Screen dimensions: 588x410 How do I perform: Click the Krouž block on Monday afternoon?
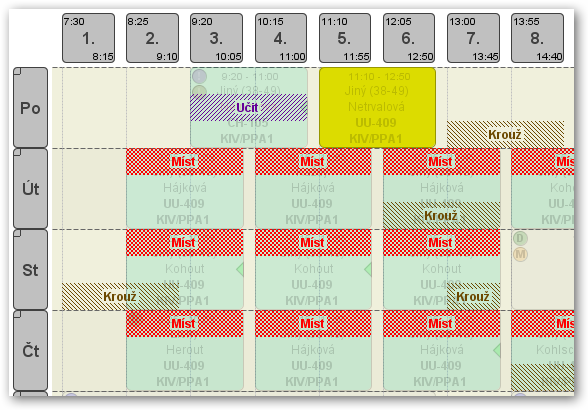coord(506,134)
